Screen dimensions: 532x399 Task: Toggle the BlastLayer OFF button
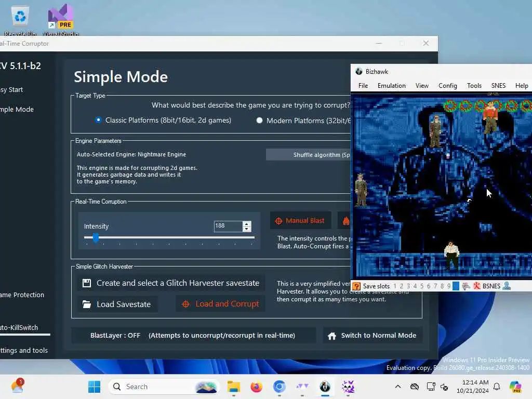coord(193,336)
